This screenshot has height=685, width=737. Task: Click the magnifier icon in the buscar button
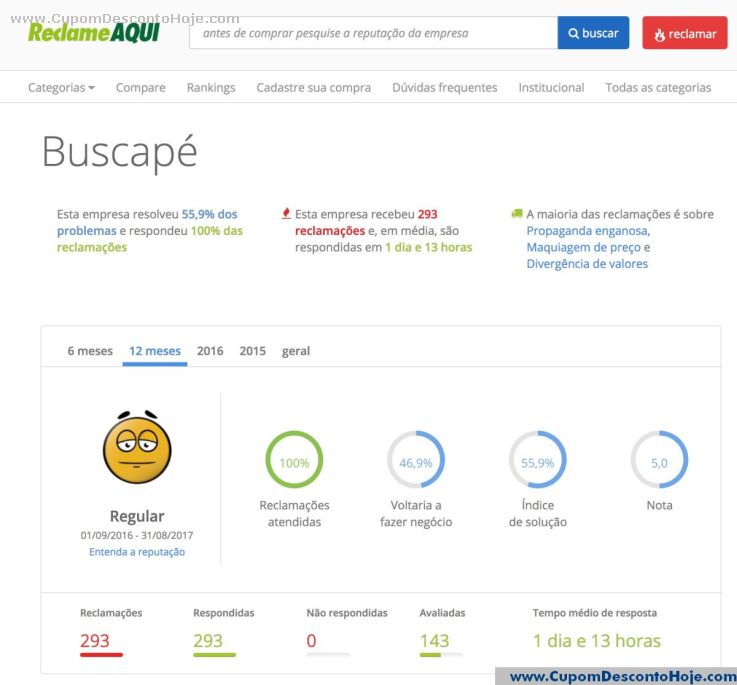(x=573, y=33)
